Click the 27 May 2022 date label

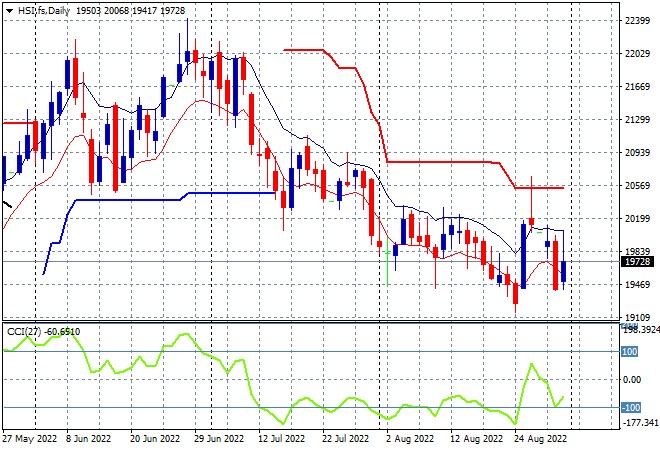(30, 439)
